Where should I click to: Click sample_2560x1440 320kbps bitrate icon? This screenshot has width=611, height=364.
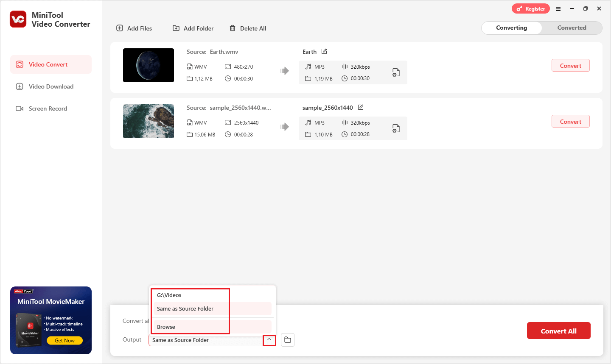(x=345, y=122)
